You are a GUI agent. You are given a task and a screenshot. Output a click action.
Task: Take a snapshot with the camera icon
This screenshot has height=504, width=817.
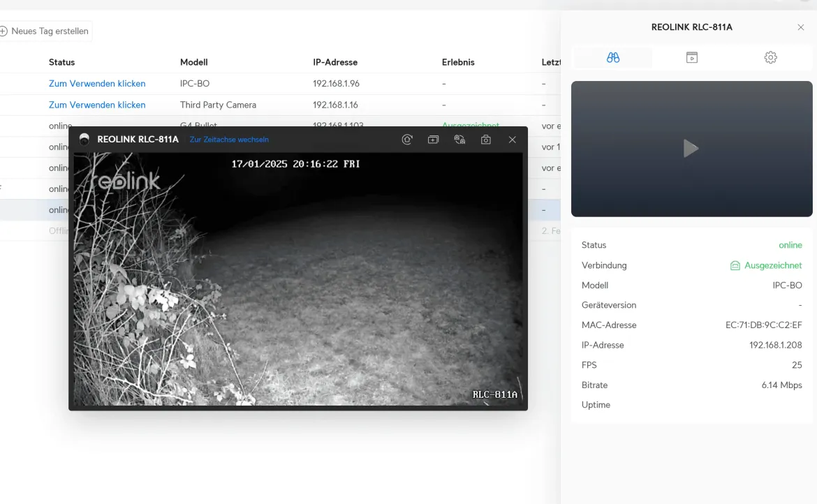pos(485,140)
